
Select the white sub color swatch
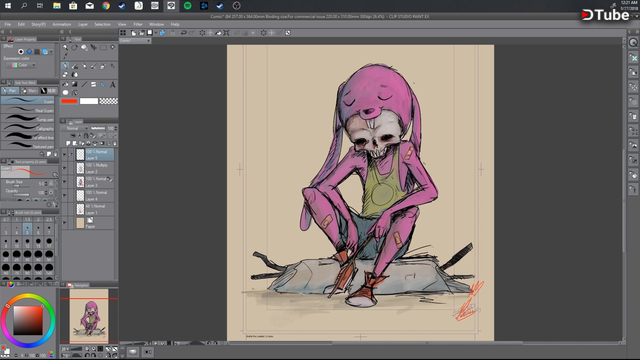pos(89,101)
